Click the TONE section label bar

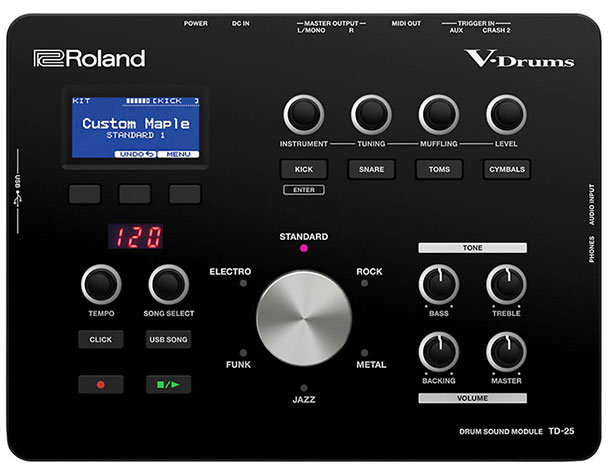pyautogui.click(x=473, y=248)
